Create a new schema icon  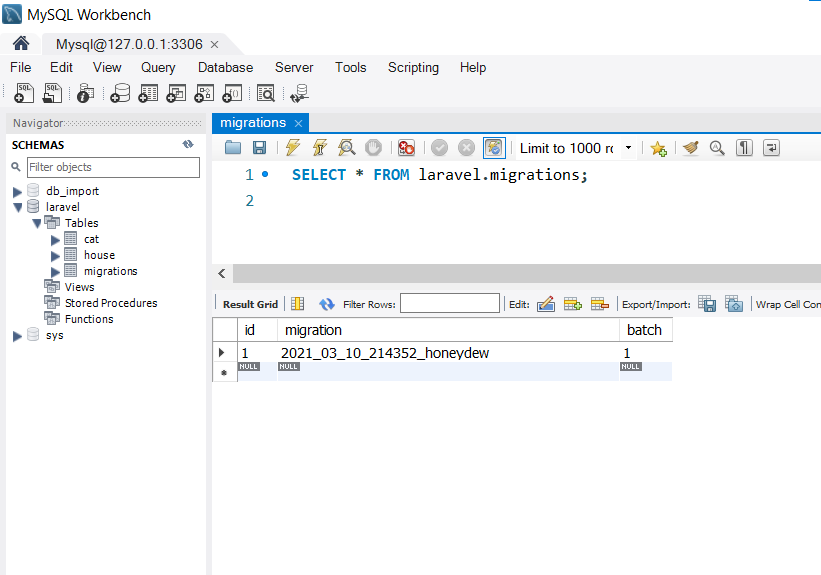120,93
